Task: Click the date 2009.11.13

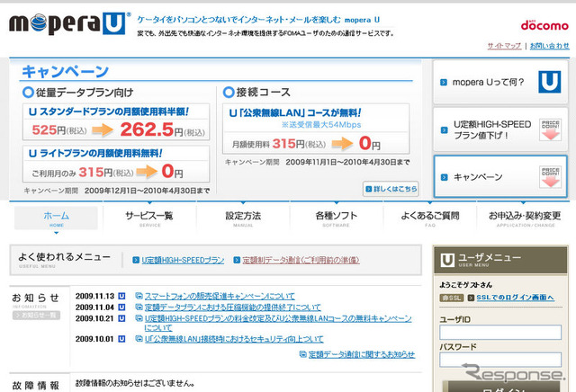Action: coord(94,296)
